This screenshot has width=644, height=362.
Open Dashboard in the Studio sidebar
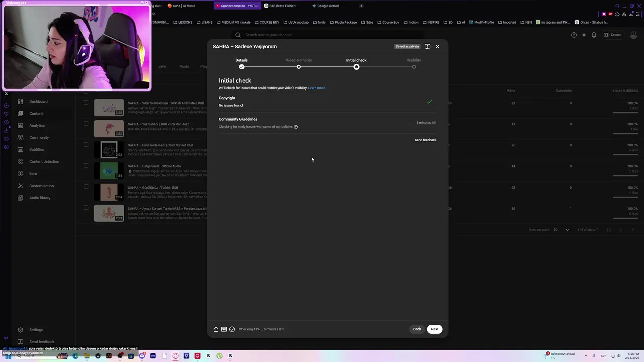(x=38, y=101)
